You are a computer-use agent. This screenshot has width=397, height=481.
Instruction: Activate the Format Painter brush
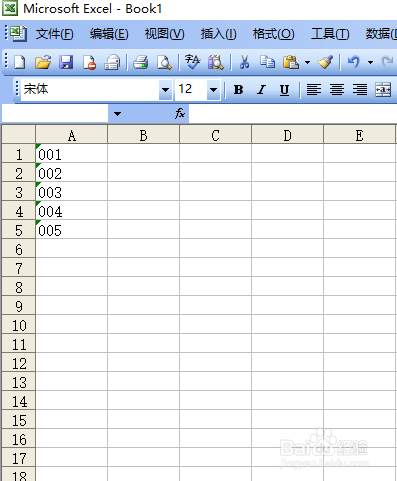click(x=326, y=62)
